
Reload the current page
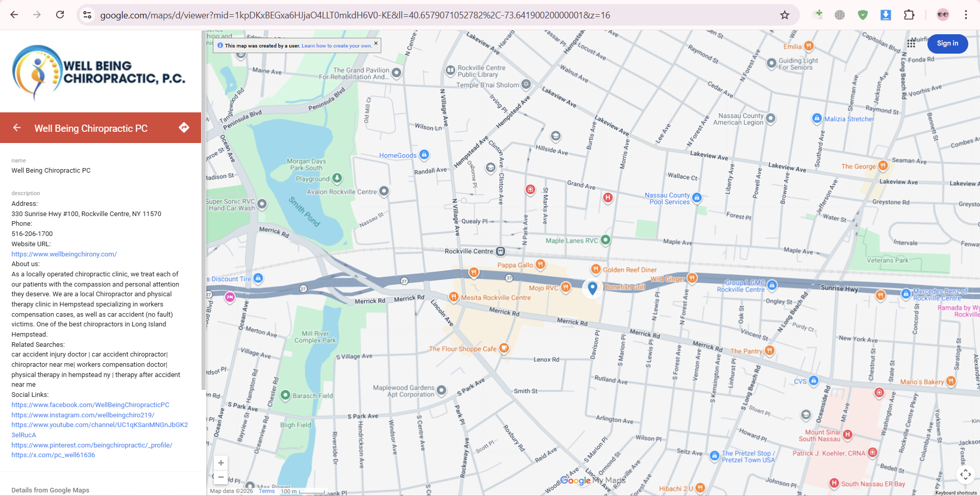[60, 15]
